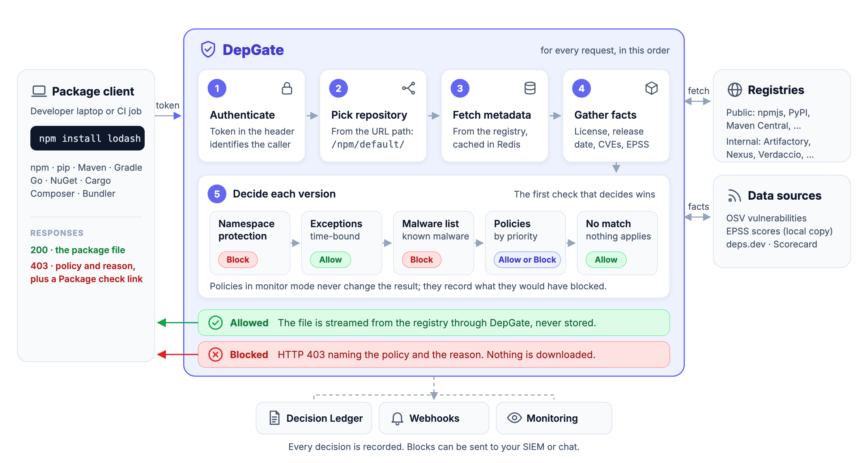This screenshot has width=868, height=463.
Task: Click the 'Internal: Artifactory' registries line
Action: (768, 141)
